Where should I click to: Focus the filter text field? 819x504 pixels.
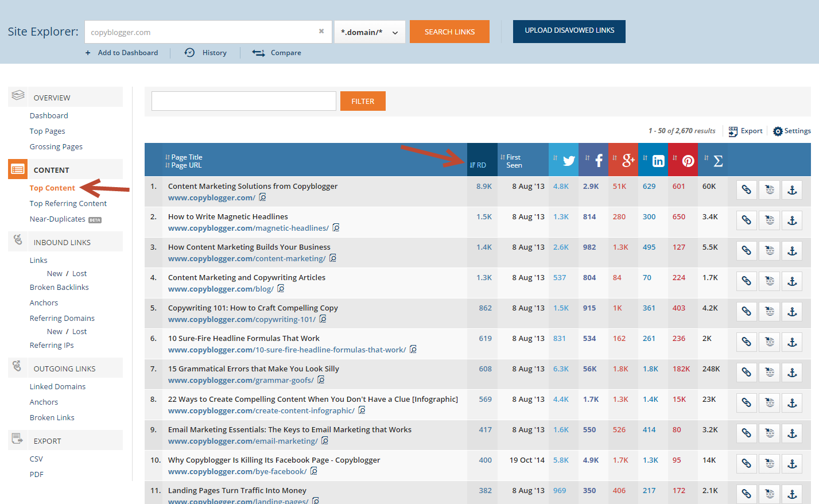[x=244, y=101]
